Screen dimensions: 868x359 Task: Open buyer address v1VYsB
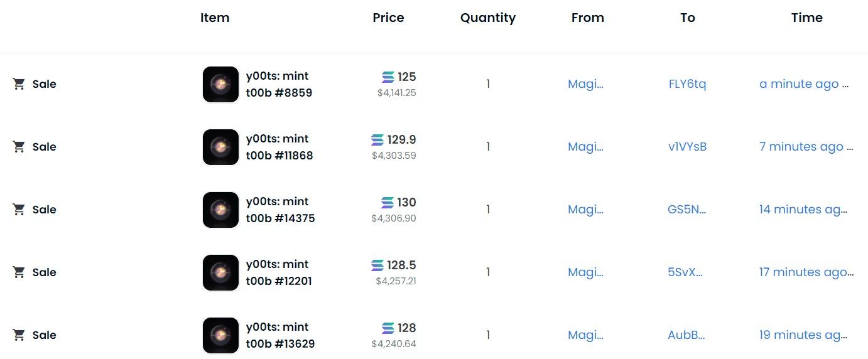point(687,147)
